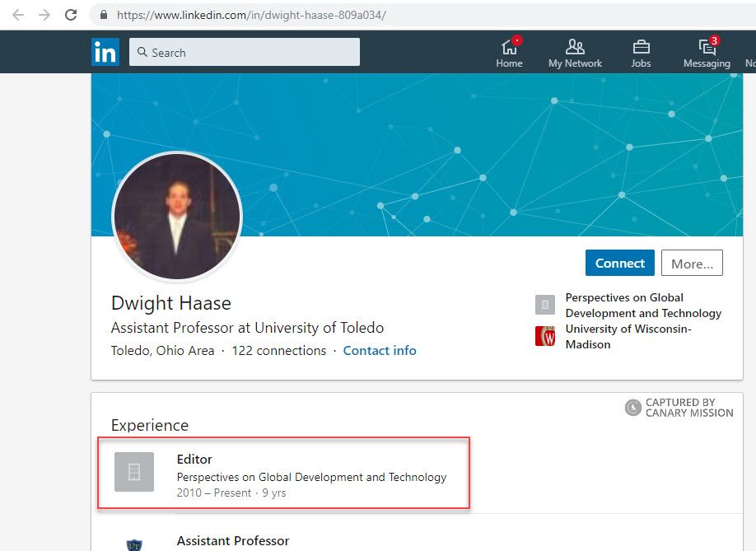Open the More... options menu
The width and height of the screenshot is (756, 551).
click(692, 263)
